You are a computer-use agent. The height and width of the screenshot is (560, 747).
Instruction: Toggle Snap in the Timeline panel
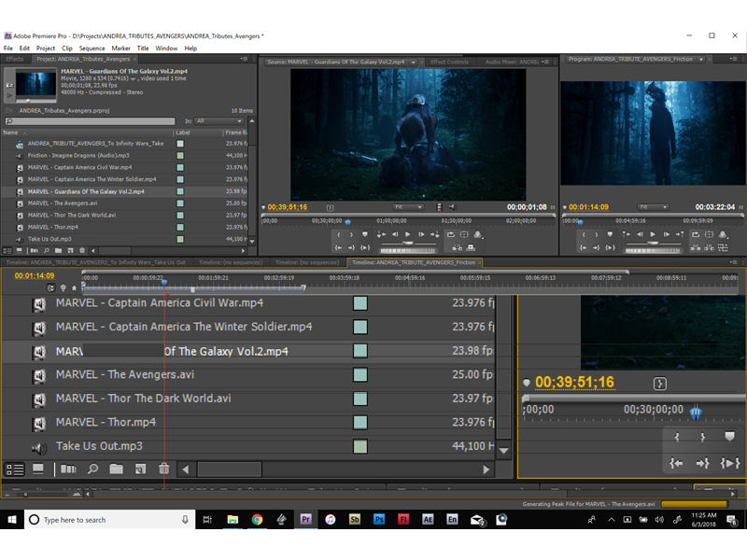point(51,287)
